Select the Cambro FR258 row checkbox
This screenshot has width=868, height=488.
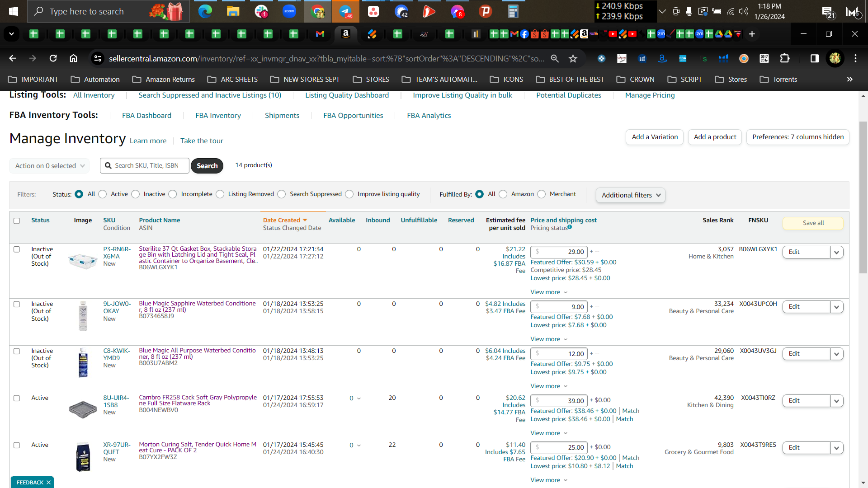tap(17, 398)
